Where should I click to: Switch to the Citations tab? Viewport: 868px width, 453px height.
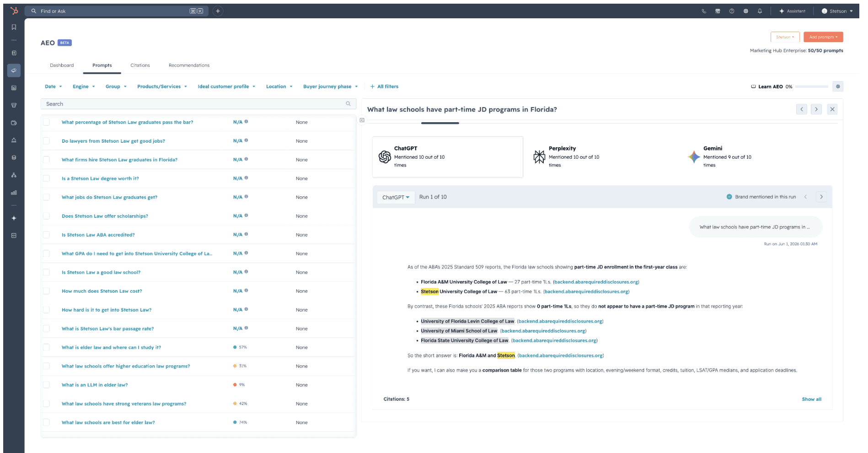coord(140,65)
